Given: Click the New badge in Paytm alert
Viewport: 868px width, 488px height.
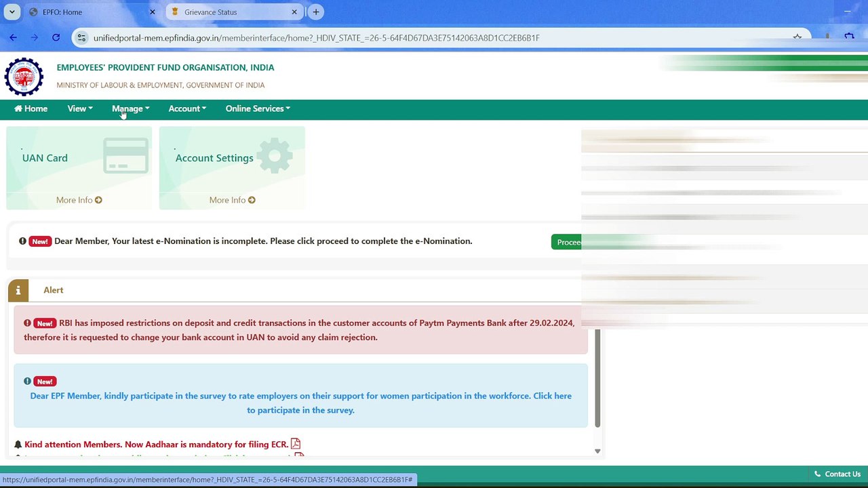Looking at the screenshot, I should [x=45, y=323].
